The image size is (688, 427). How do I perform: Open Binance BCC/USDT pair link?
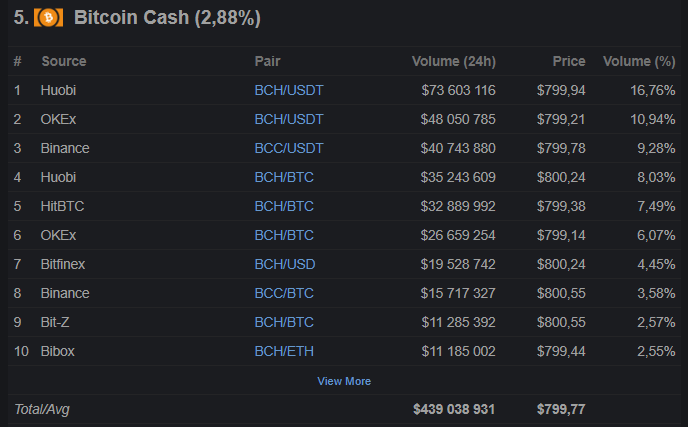(x=289, y=148)
